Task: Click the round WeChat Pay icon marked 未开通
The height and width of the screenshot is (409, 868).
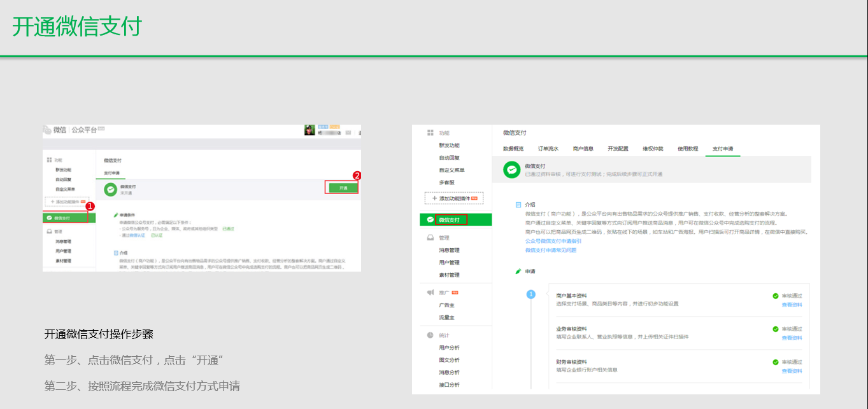Action: point(110,188)
